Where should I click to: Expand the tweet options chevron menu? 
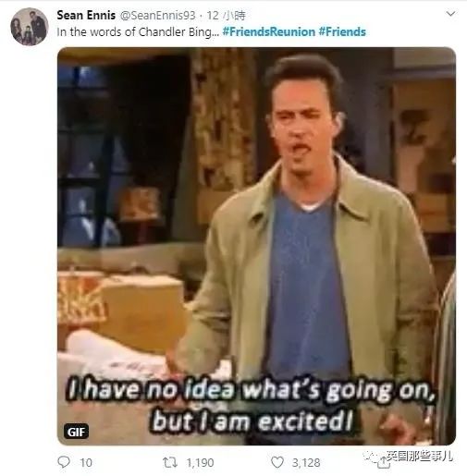(x=450, y=14)
